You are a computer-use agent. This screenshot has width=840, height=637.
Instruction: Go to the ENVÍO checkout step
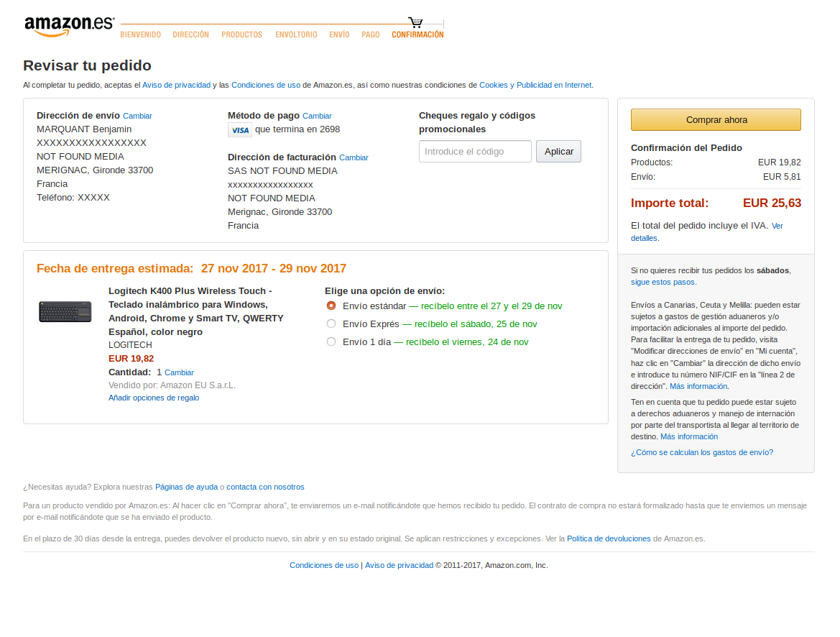(x=339, y=35)
